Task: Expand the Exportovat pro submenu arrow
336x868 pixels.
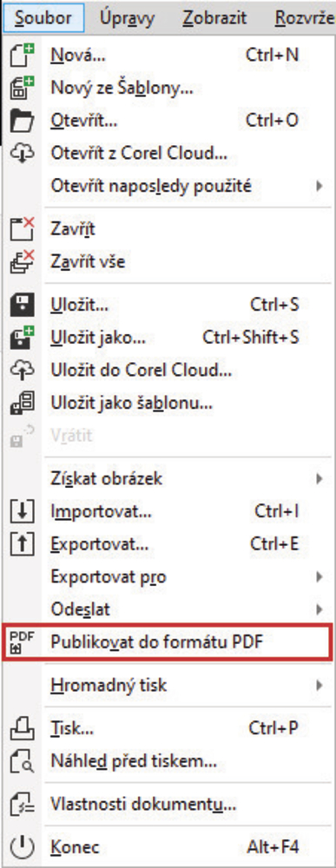Action: pos(320,577)
